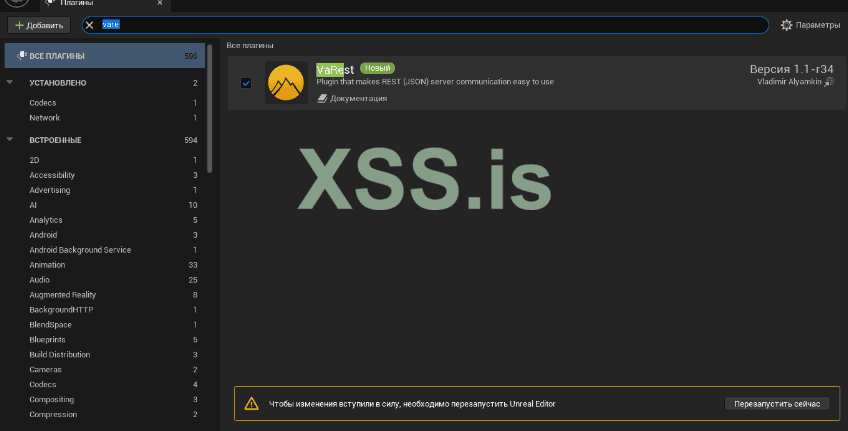Click the VaRest plugin mountain icon
Viewport: 848px width, 431px height.
click(x=286, y=82)
